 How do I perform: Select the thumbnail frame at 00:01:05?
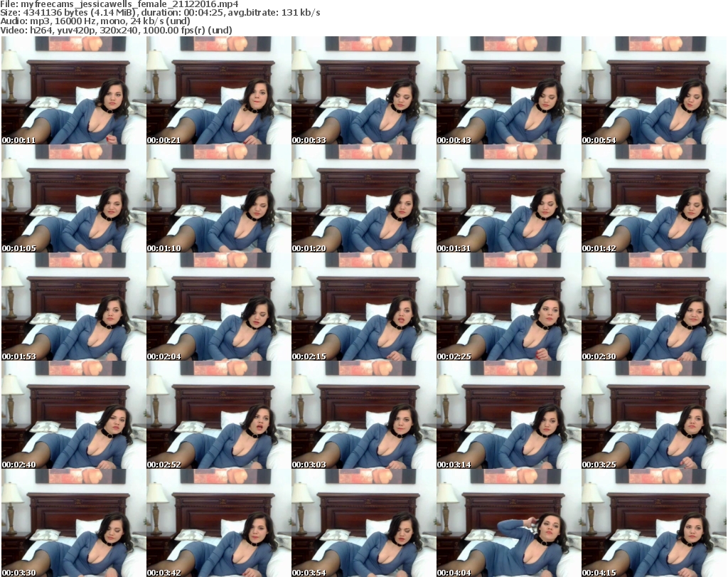74,198
